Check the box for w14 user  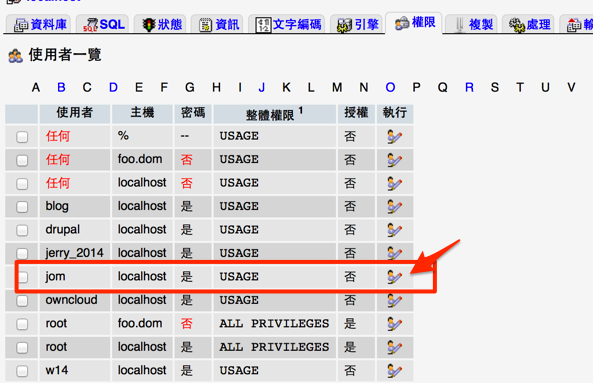pyautogui.click(x=22, y=371)
